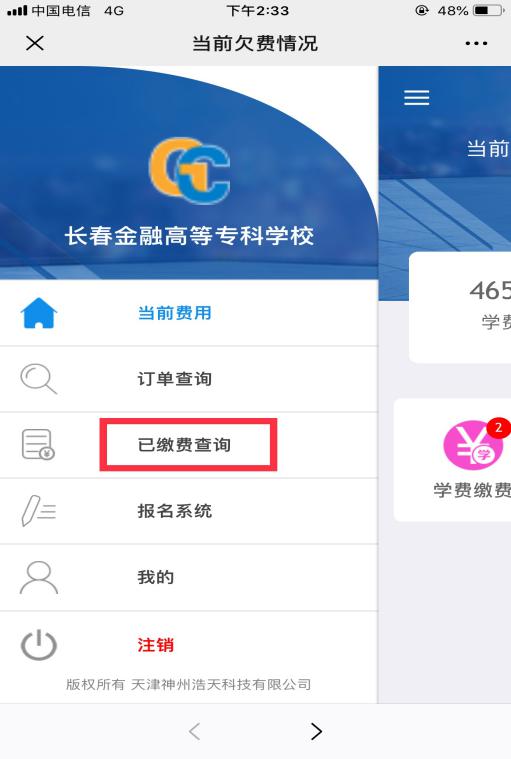The image size is (511, 759).
Task: Go forward with the right chevron
Action: [x=316, y=731]
